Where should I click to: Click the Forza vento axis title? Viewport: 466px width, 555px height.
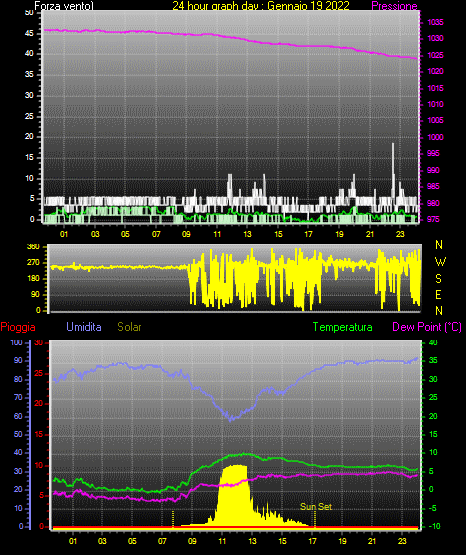click(x=64, y=6)
